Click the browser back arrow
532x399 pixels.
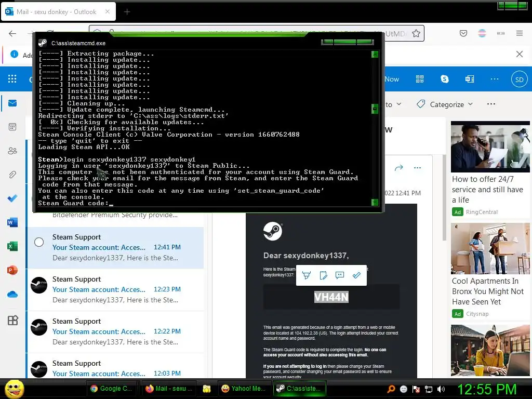tap(12, 33)
